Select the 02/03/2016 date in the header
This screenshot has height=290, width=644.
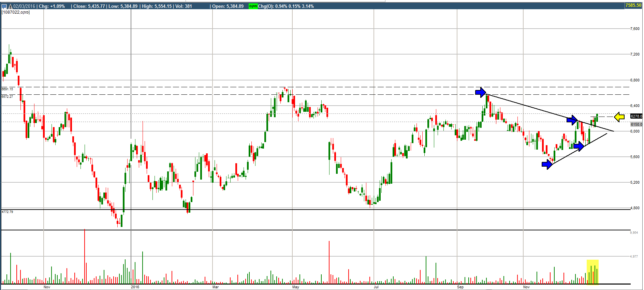pyautogui.click(x=24, y=6)
